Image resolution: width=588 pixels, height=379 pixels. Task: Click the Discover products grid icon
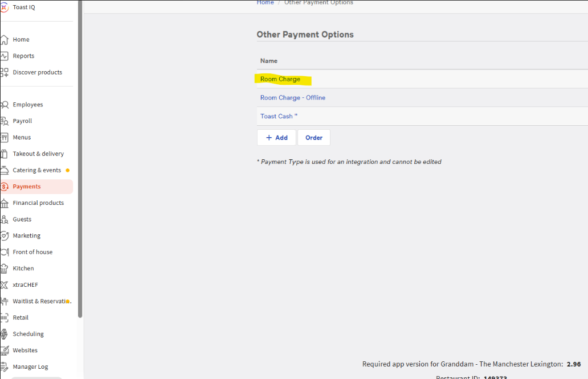point(4,72)
